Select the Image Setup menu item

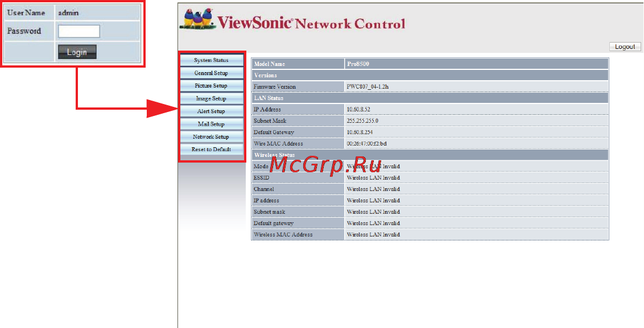(211, 98)
